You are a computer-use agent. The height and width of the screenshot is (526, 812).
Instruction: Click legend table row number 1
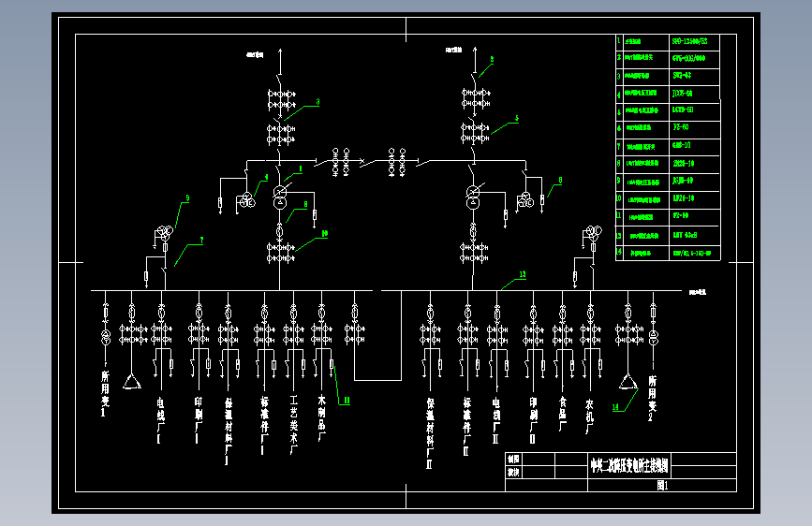click(x=618, y=40)
